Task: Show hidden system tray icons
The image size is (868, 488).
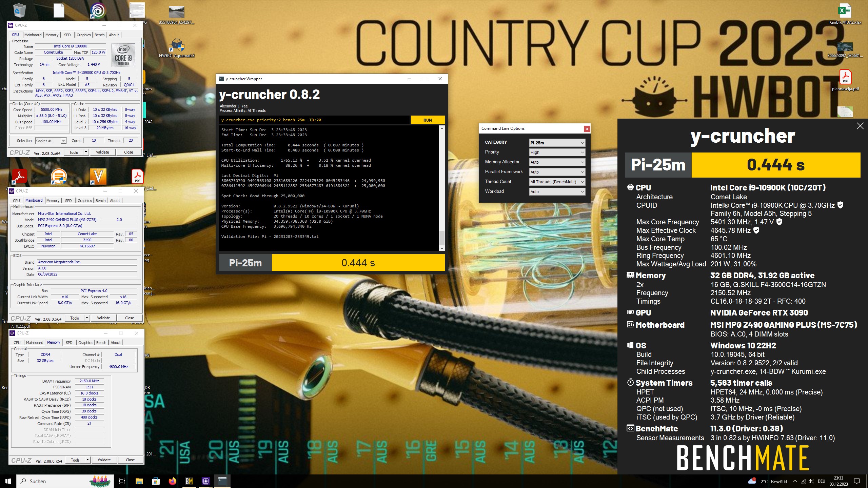Action: [795, 481]
